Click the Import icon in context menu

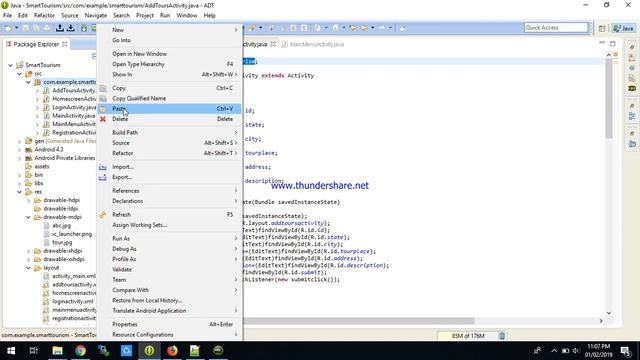coord(103,167)
